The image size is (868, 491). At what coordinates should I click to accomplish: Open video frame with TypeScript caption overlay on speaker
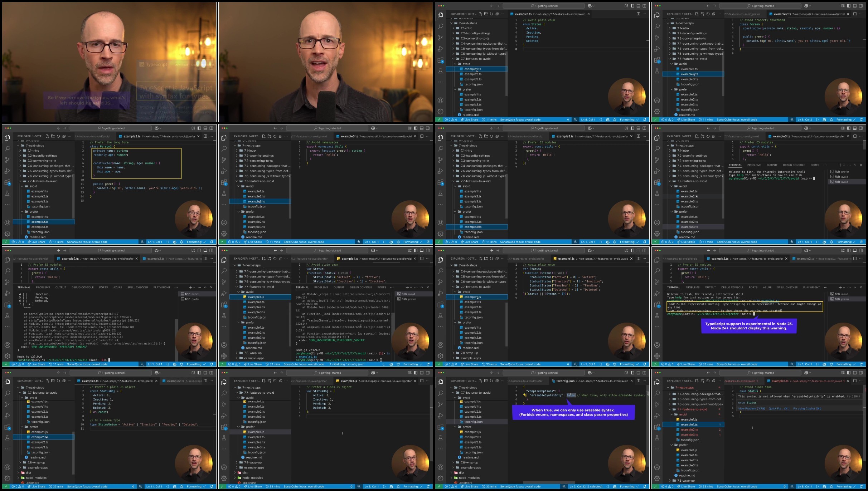(109, 62)
